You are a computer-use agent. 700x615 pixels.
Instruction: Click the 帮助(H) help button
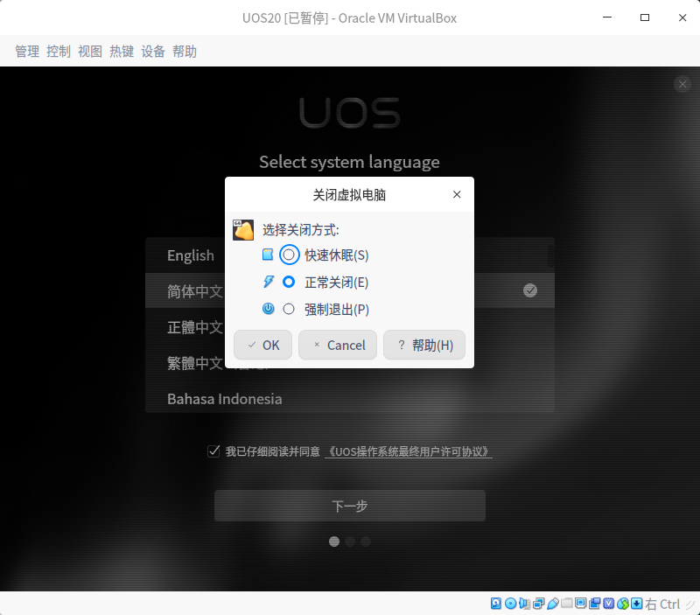(424, 345)
